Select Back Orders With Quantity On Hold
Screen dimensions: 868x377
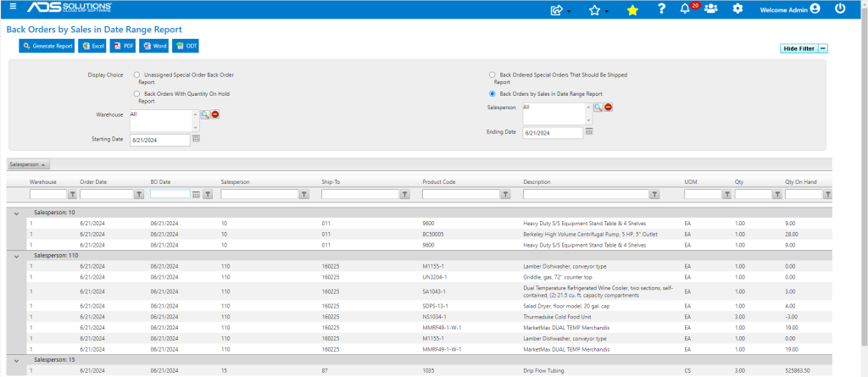[136, 94]
